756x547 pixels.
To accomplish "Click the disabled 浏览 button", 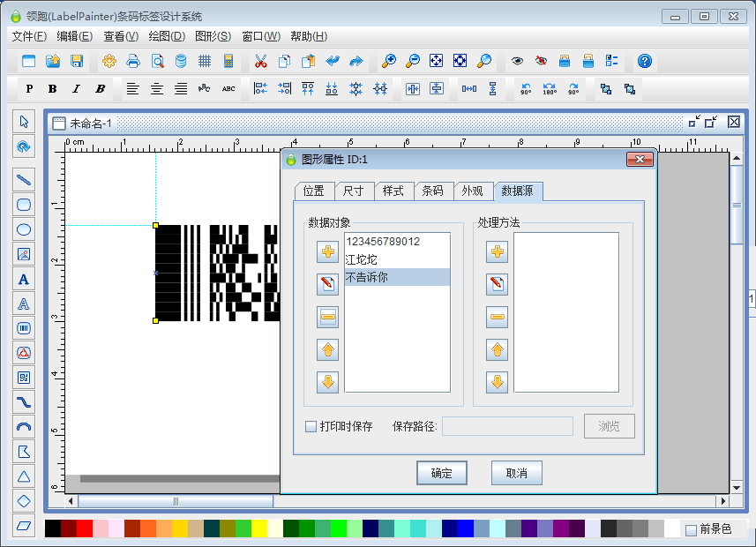I will tap(609, 426).
